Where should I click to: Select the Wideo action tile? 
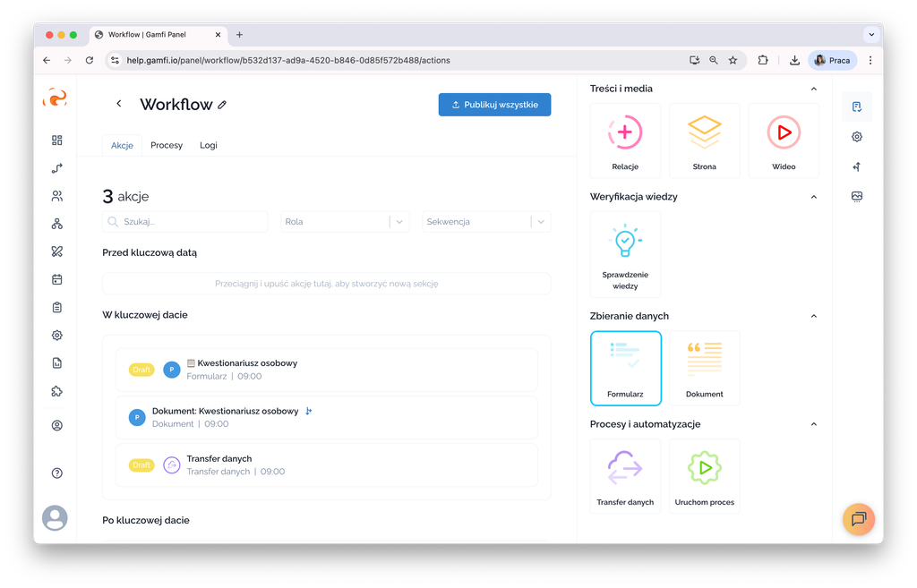pos(784,140)
